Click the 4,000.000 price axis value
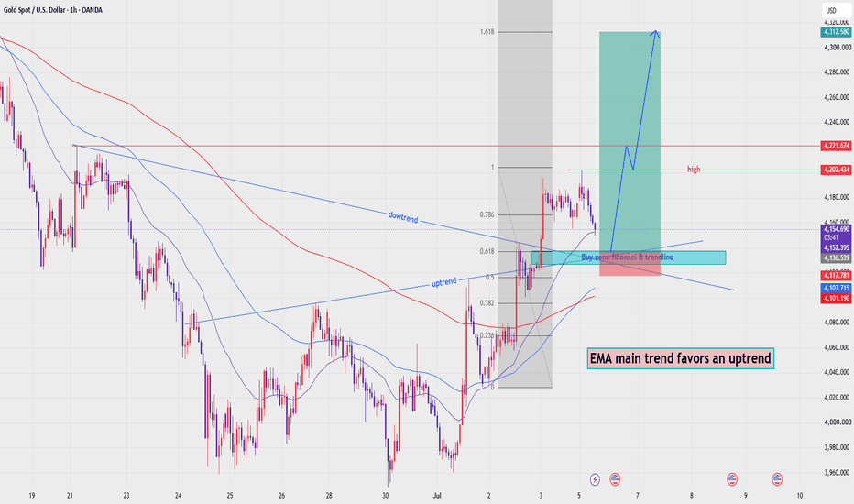Image resolution: width=854 pixels, height=504 pixels. pyautogui.click(x=838, y=422)
